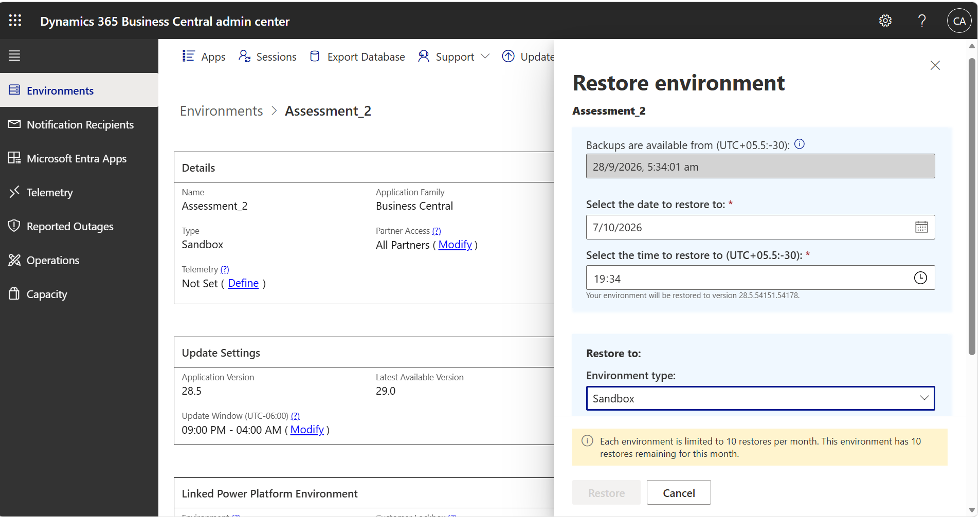Screen dimensions: 980x517
Task: Click the Support toolbar command
Action: 453,57
